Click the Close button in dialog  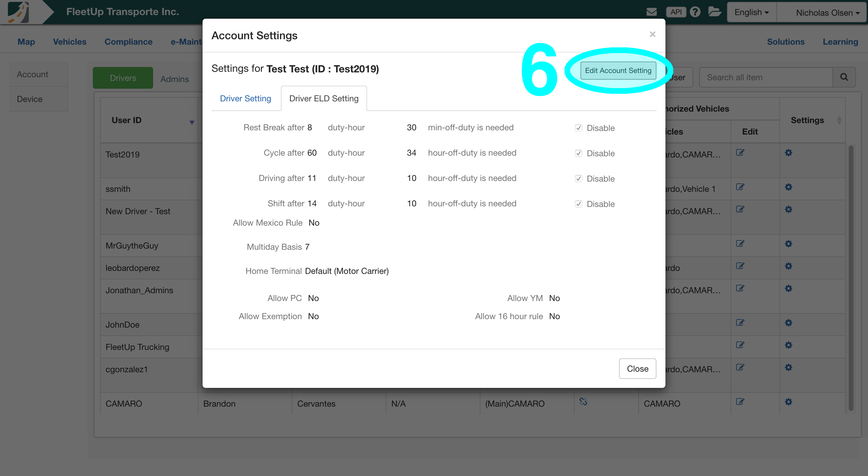pyautogui.click(x=637, y=368)
